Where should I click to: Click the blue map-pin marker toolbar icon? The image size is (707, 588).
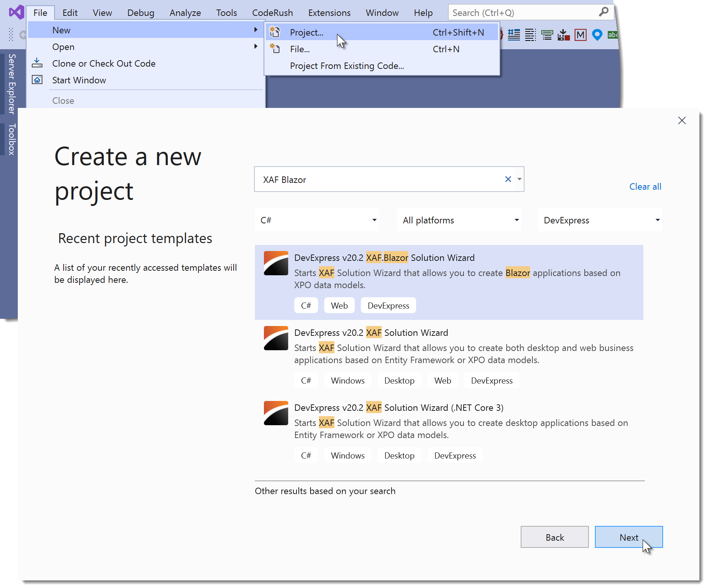[597, 35]
